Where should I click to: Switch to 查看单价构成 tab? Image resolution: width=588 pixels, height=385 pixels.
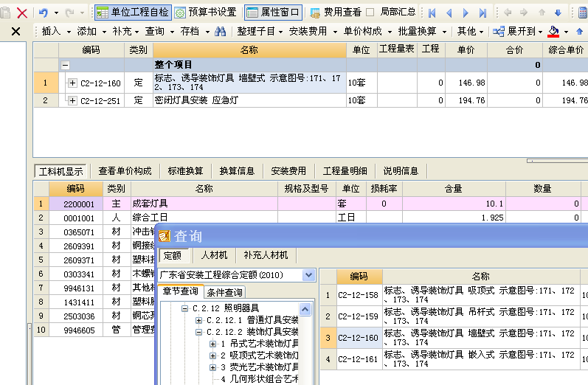125,171
